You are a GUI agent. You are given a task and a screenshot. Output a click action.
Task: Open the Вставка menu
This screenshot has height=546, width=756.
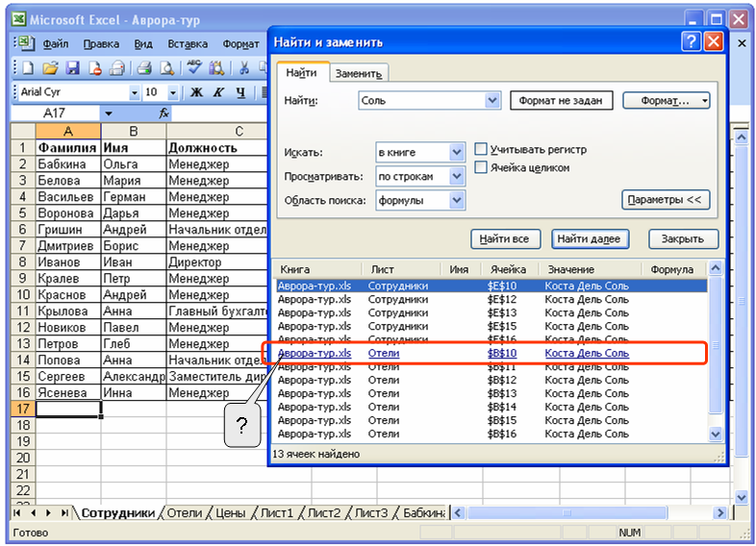click(x=188, y=44)
